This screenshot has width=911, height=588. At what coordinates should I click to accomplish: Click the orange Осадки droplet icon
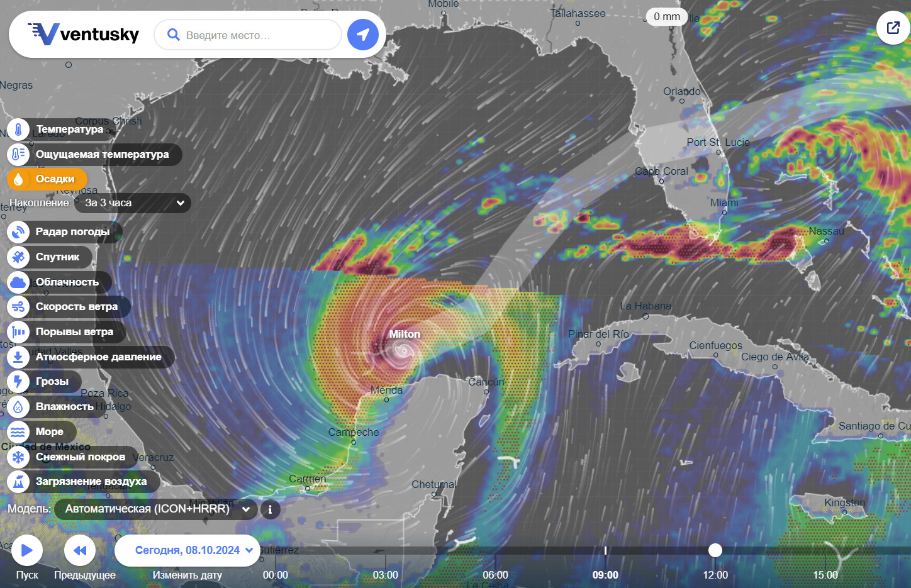pyautogui.click(x=18, y=179)
